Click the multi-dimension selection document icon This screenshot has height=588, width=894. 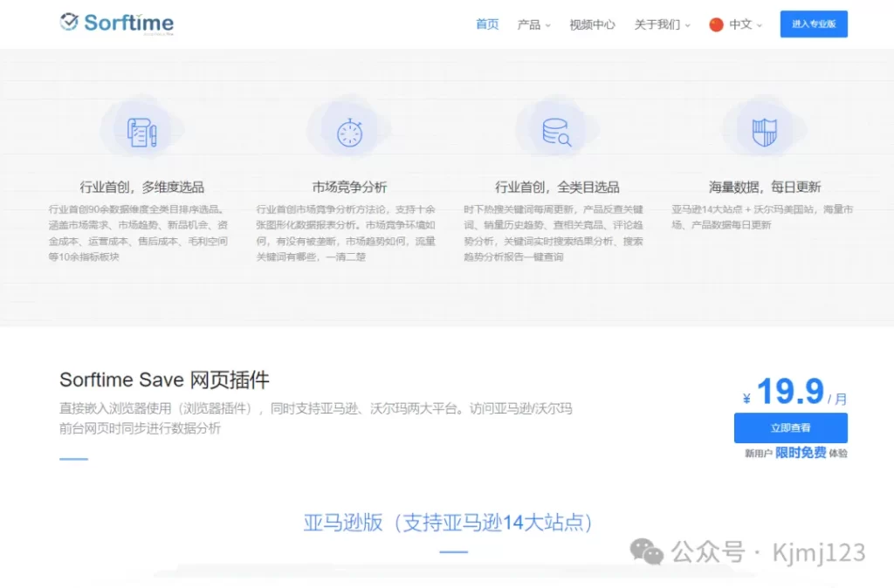142,133
